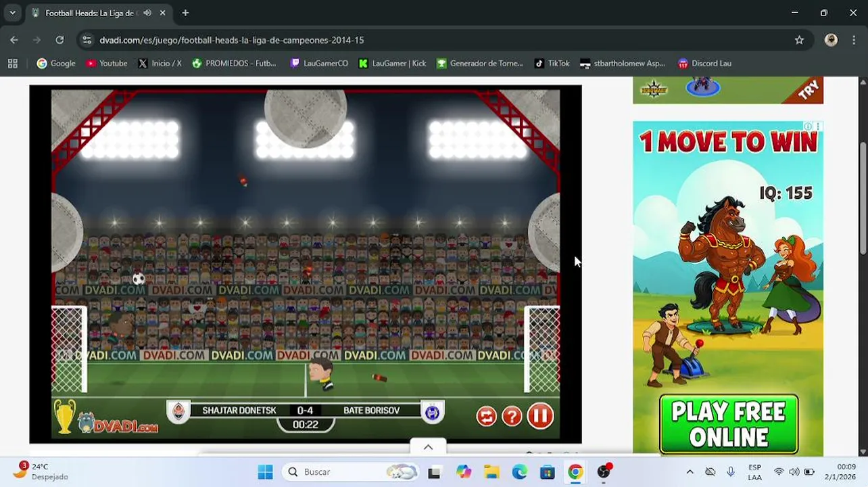Pause the game with the red pause button
868x487 pixels.
point(539,416)
